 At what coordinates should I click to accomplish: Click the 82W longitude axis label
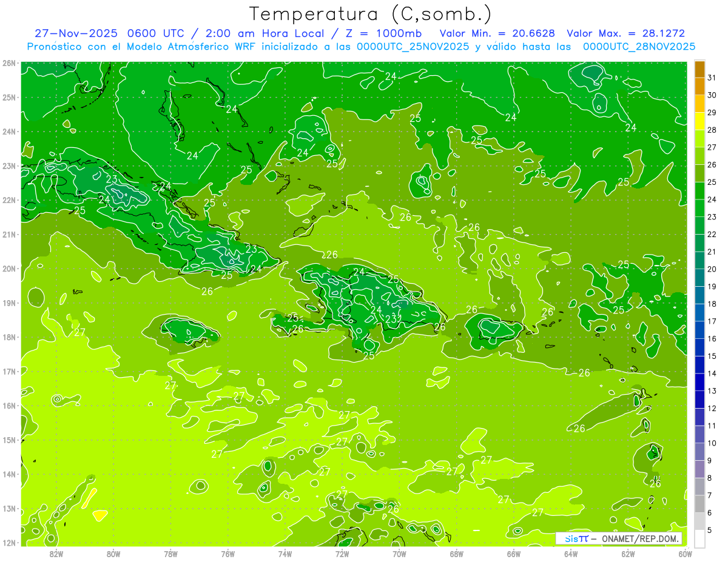56,554
